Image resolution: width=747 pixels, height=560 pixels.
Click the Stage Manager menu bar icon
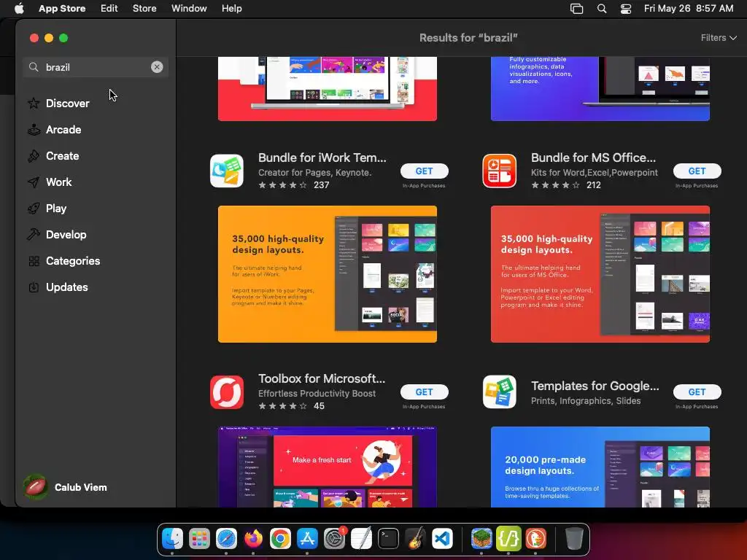[x=576, y=9]
